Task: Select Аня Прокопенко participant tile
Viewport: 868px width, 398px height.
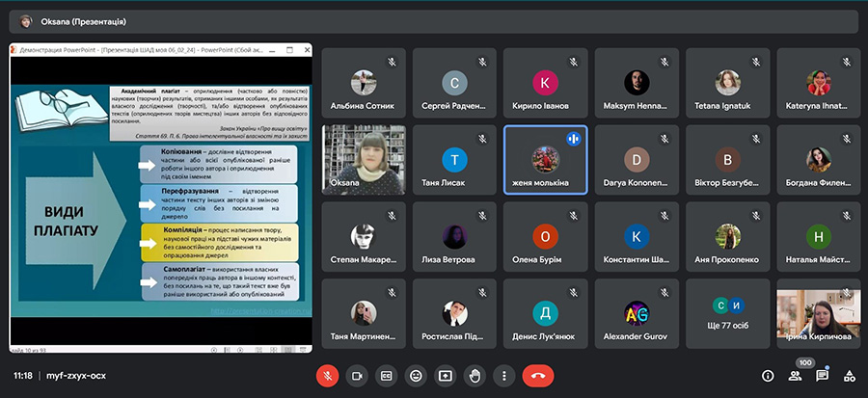Action: (x=728, y=237)
